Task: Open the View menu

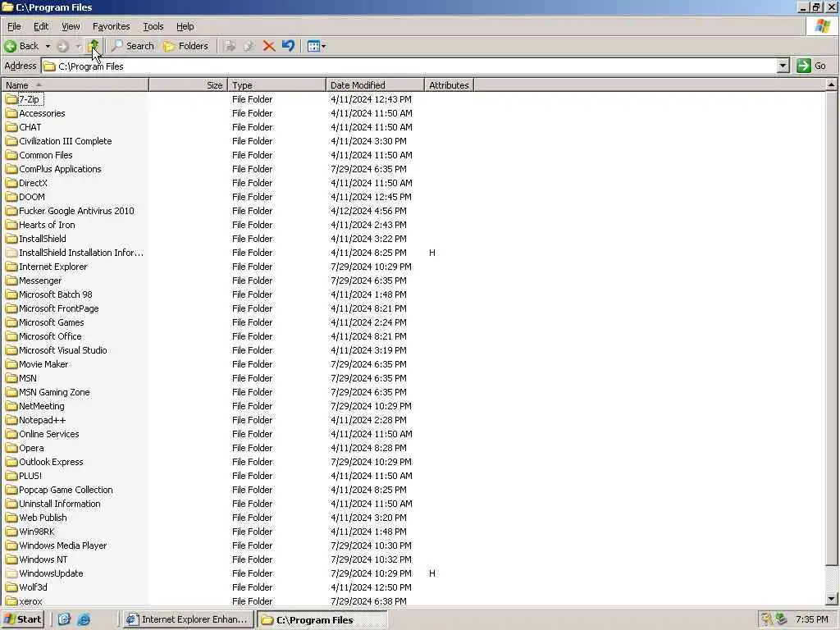Action: tap(71, 26)
